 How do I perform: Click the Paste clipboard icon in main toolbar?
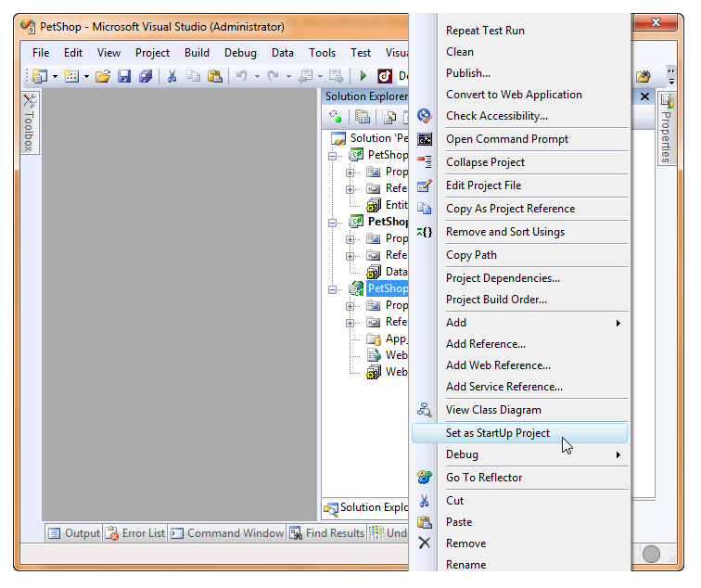(x=214, y=76)
